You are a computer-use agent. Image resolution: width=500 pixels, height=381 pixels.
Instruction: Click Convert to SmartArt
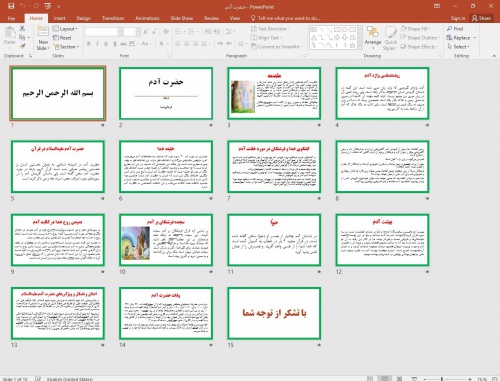[x=277, y=47]
